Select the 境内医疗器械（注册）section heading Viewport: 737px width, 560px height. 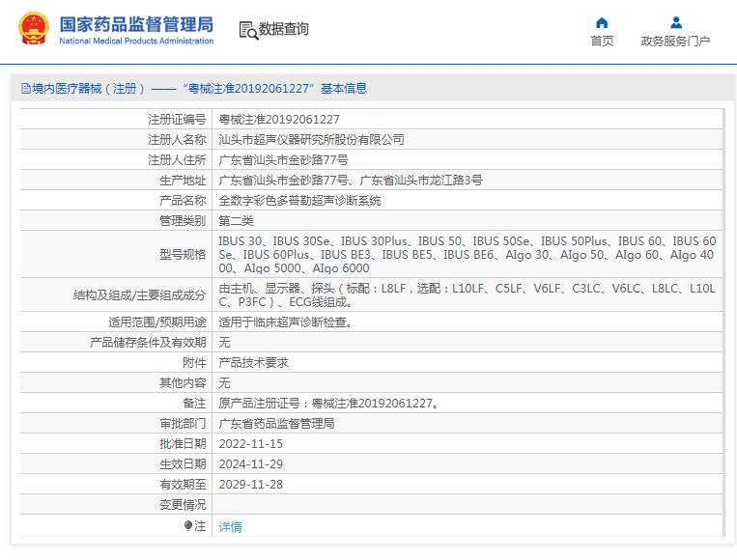pos(89,89)
